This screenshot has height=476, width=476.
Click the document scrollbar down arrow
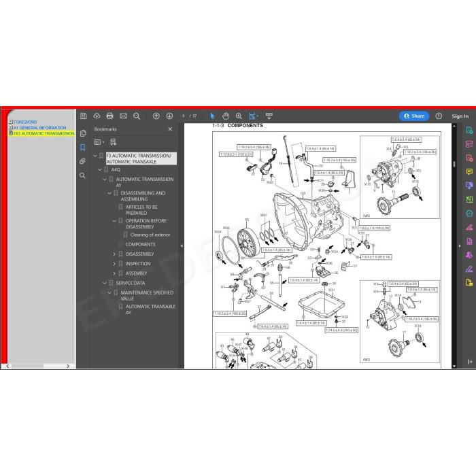[x=454, y=367]
